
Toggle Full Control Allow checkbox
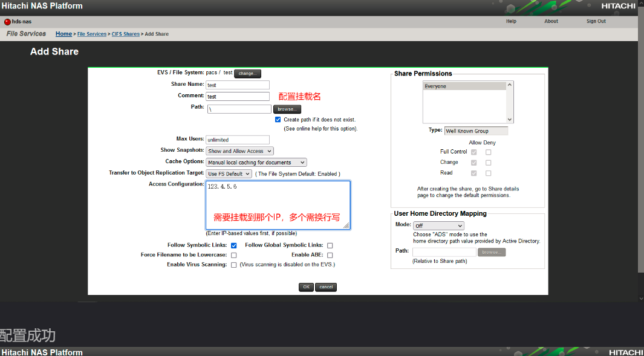pos(474,152)
